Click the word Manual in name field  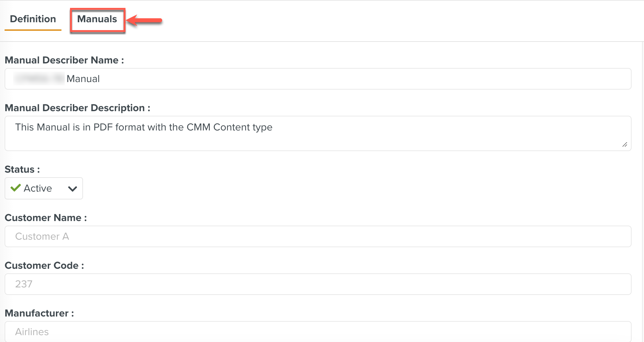(83, 79)
